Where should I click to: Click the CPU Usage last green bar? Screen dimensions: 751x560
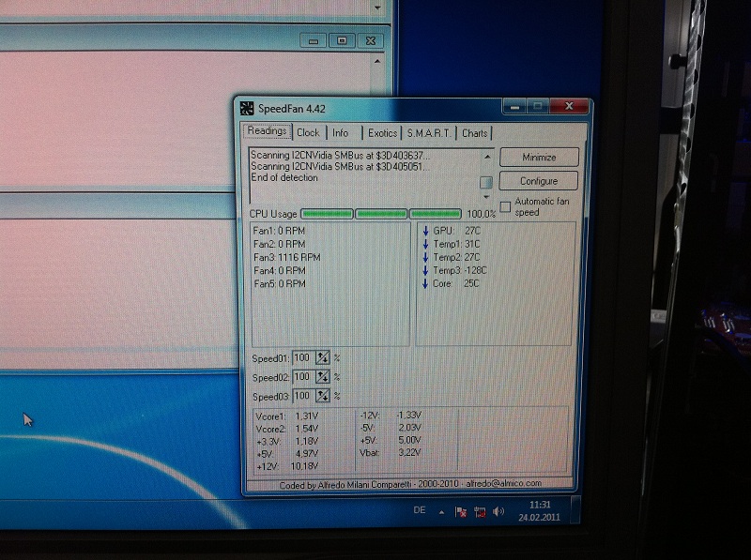click(436, 214)
